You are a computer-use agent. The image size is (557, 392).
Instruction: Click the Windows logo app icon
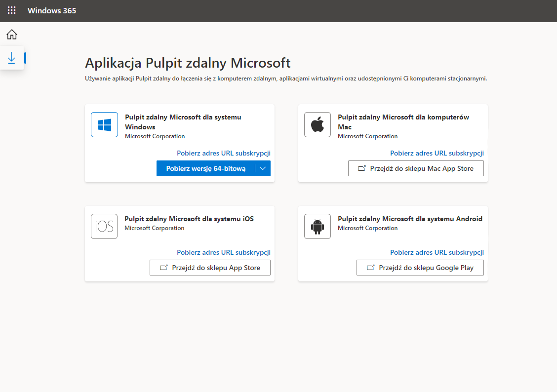[104, 124]
